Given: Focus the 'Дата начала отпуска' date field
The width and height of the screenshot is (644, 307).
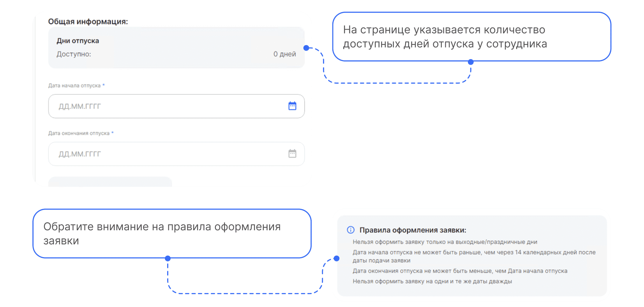Looking at the screenshot, I should pyautogui.click(x=168, y=106).
